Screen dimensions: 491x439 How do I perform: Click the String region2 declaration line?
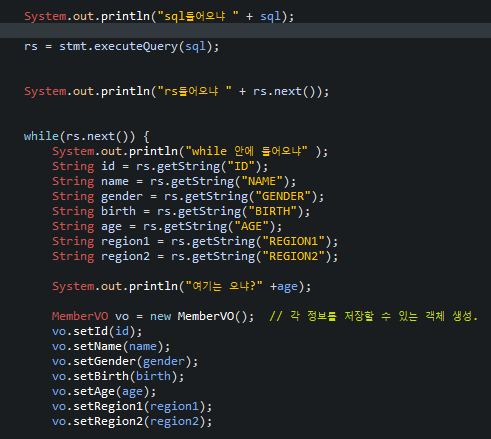point(195,256)
